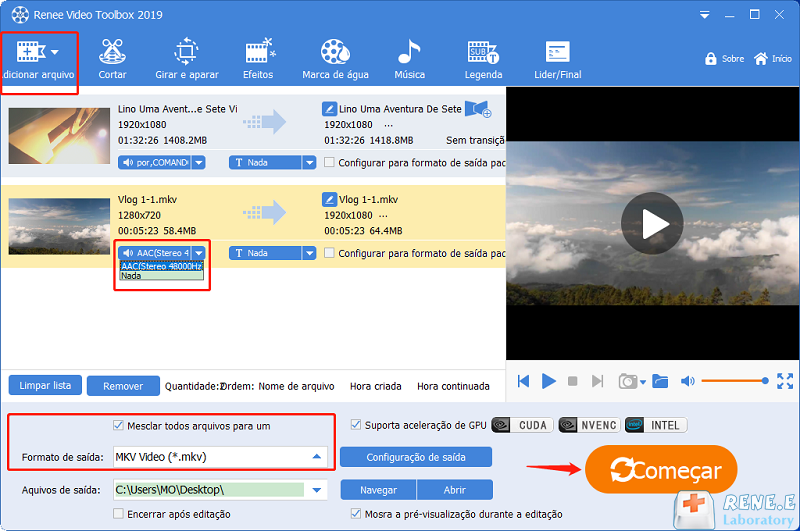
Task: Open the Efeitos tool
Action: click(258, 60)
